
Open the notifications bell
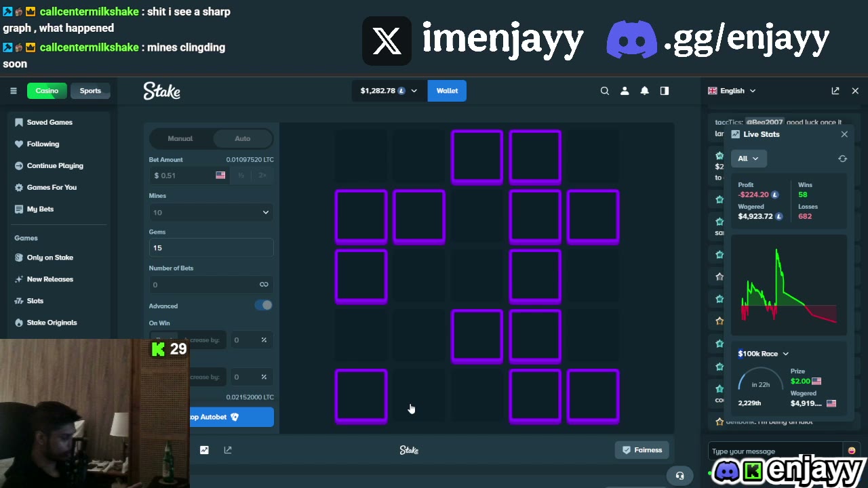645,91
